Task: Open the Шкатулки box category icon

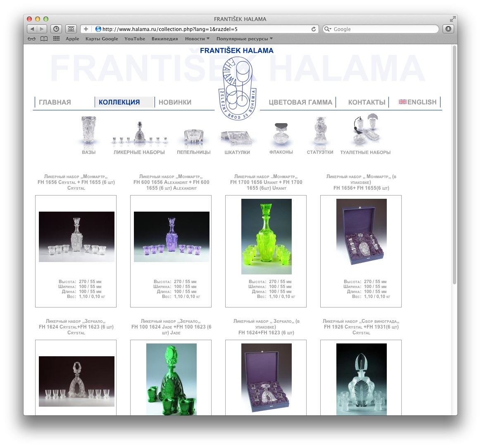Action: (236, 138)
